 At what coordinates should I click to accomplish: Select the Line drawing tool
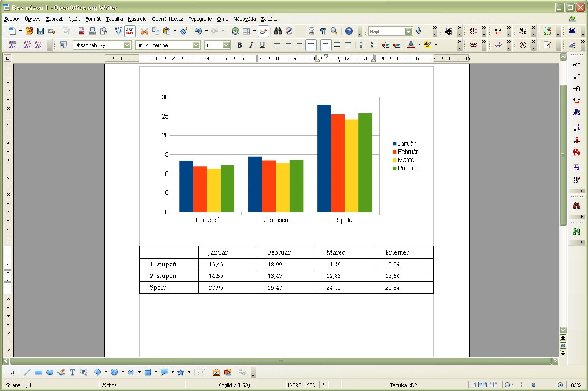pyautogui.click(x=27, y=372)
